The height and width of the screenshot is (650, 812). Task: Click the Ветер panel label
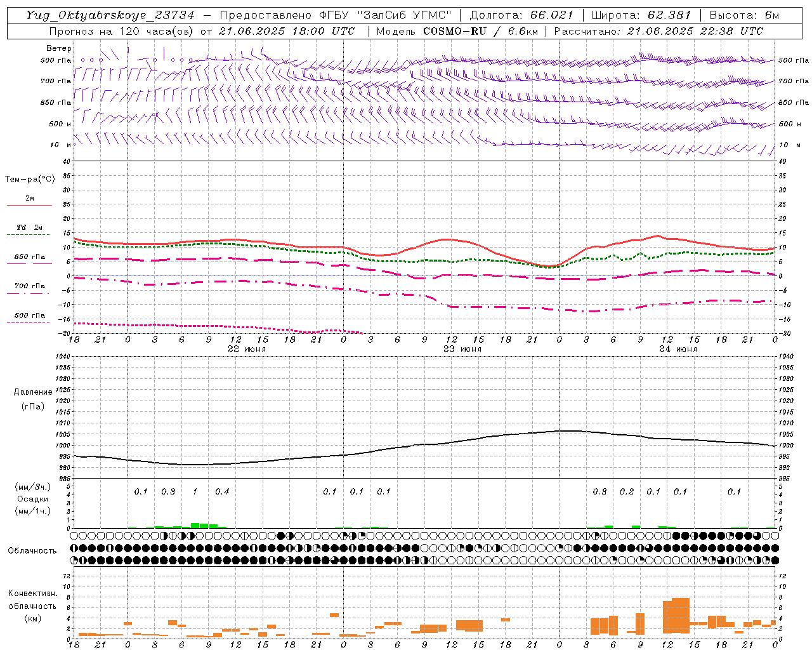click(59, 48)
